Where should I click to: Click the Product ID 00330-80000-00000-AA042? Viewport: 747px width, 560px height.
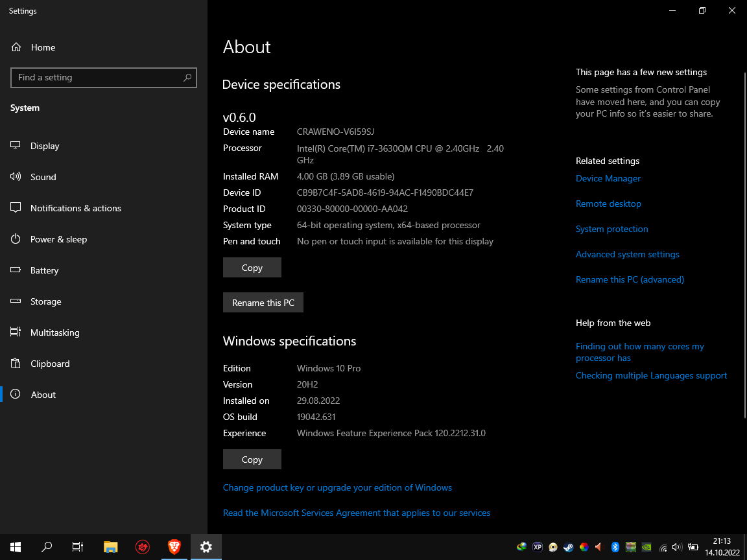352,209
